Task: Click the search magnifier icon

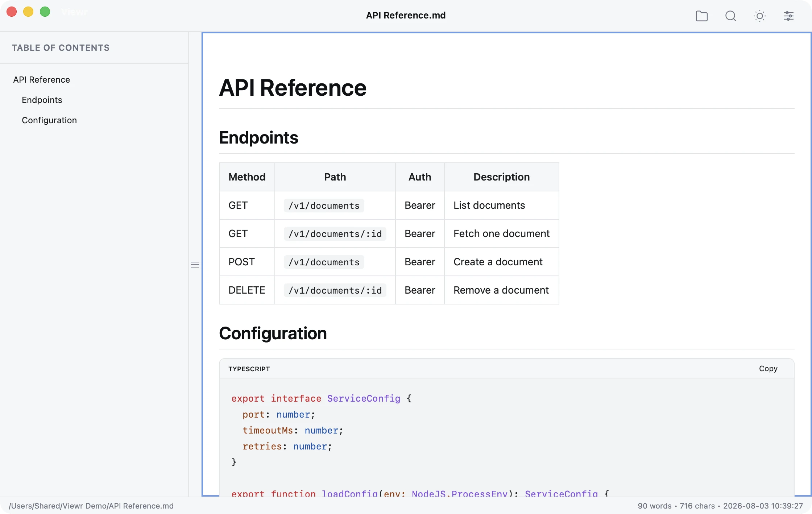Action: point(730,16)
